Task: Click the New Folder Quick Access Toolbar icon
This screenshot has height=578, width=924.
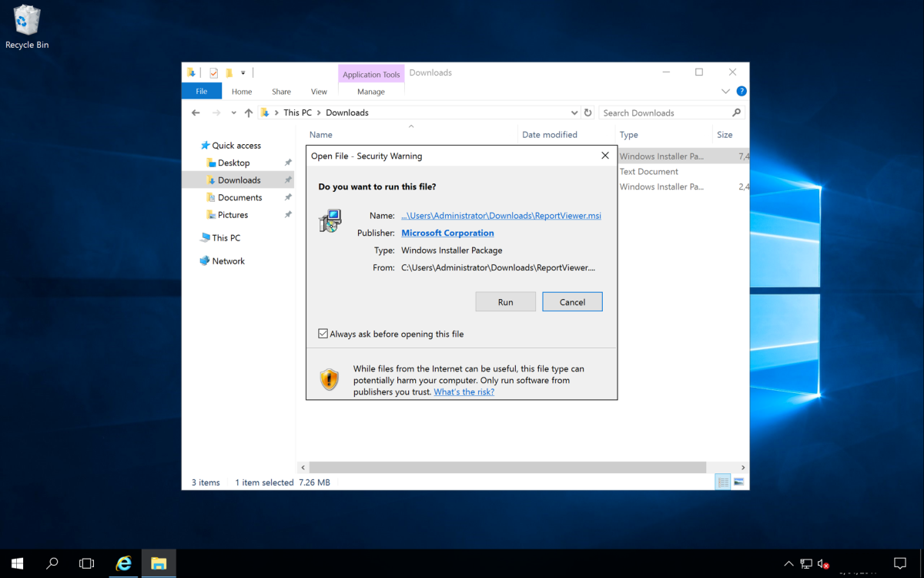Action: [x=228, y=72]
